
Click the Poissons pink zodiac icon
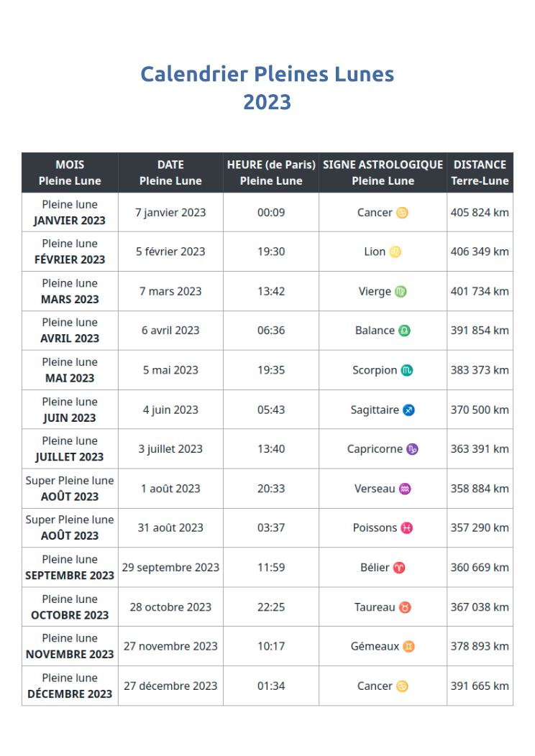tap(407, 528)
